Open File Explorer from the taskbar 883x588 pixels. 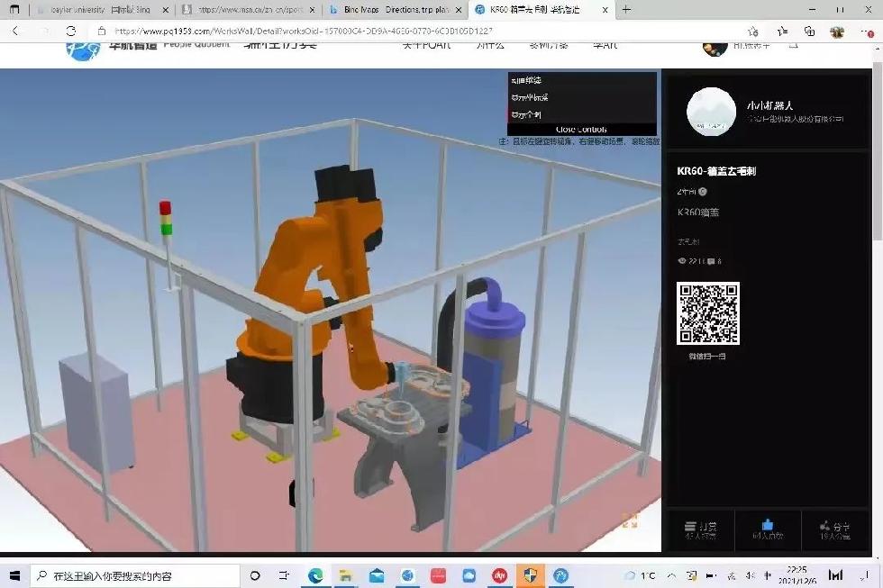(x=345, y=575)
